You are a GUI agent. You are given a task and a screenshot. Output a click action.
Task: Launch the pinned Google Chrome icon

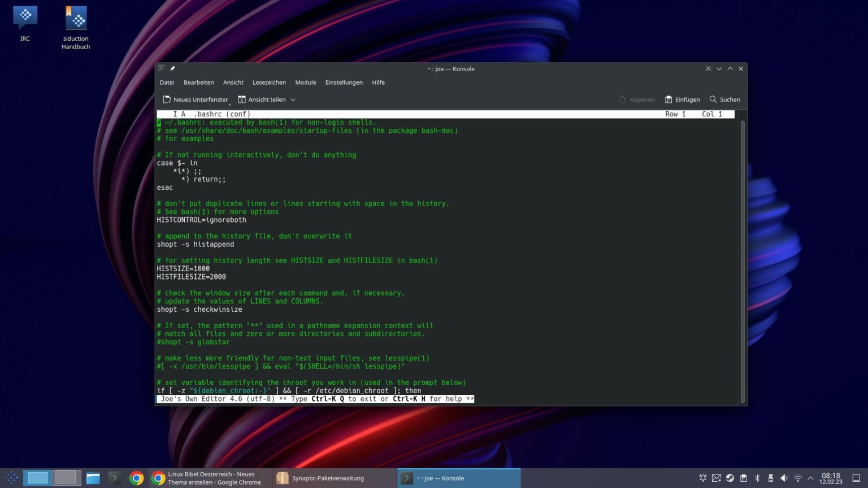tap(136, 478)
